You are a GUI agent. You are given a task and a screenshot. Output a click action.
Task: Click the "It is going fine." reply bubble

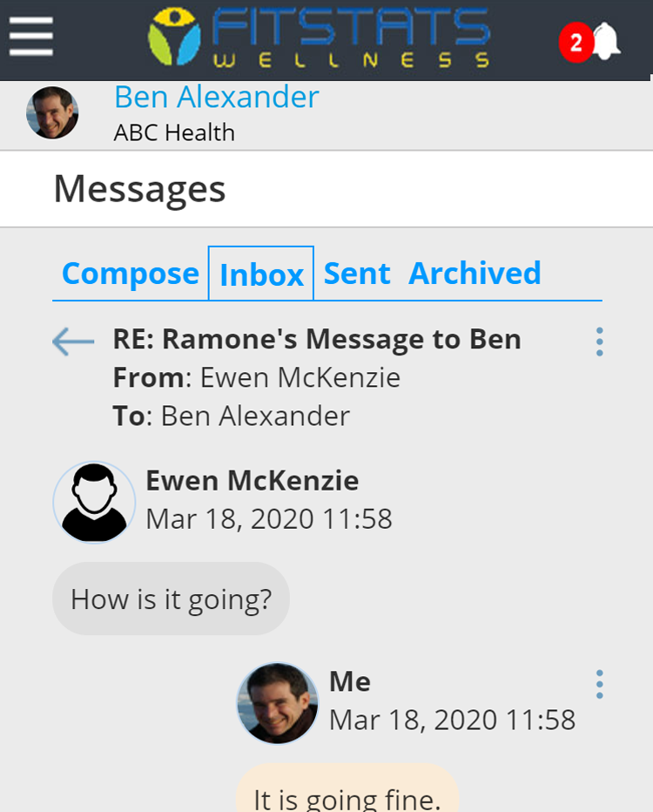[x=347, y=793]
